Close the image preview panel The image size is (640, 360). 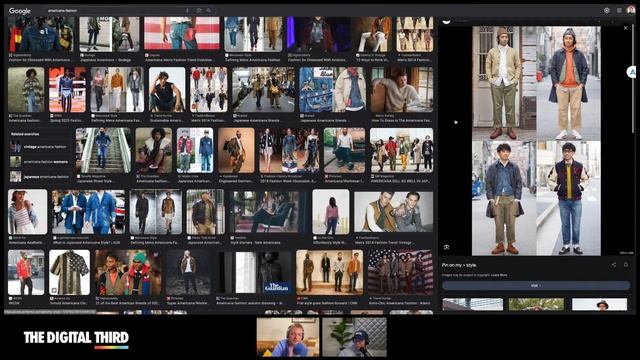[626, 28]
